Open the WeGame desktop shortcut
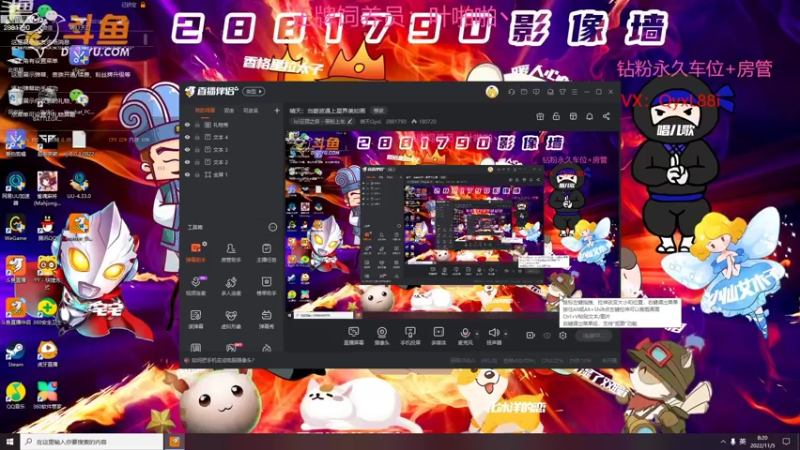 (x=16, y=227)
